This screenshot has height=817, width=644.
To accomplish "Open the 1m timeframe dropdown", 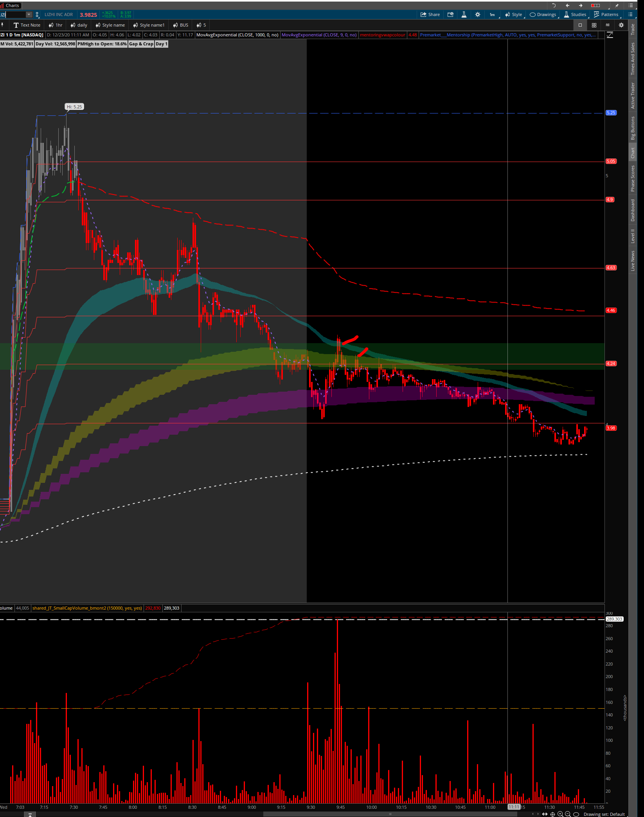I will [493, 14].
